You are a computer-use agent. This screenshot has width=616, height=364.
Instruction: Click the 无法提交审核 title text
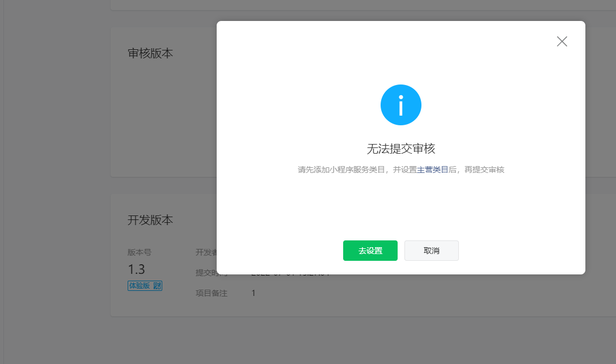pos(400,149)
